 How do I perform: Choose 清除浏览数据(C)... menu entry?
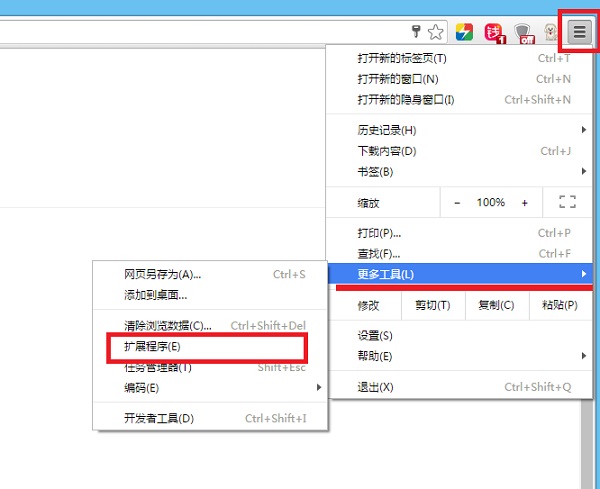click(x=168, y=325)
